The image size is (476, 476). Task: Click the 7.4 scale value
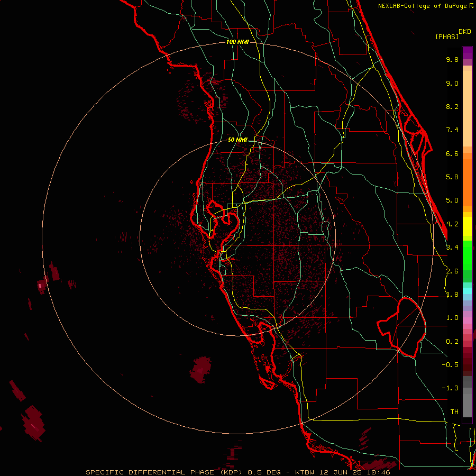(452, 130)
